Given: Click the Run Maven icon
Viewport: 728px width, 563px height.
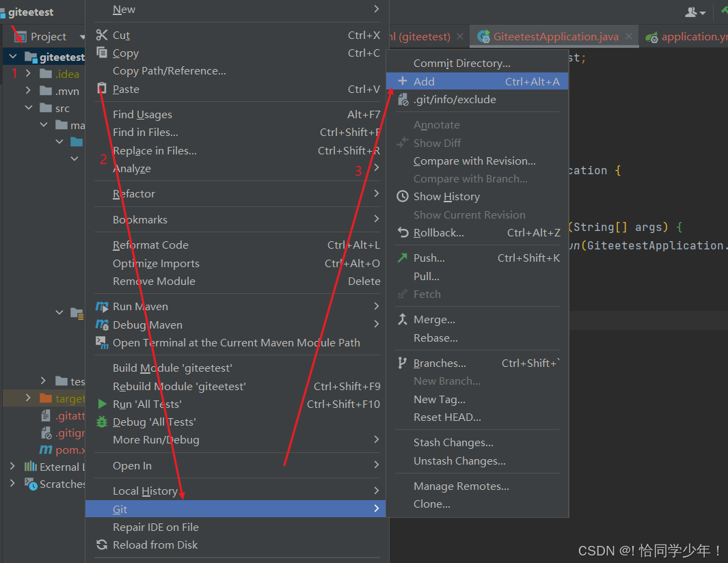Looking at the screenshot, I should click(102, 306).
